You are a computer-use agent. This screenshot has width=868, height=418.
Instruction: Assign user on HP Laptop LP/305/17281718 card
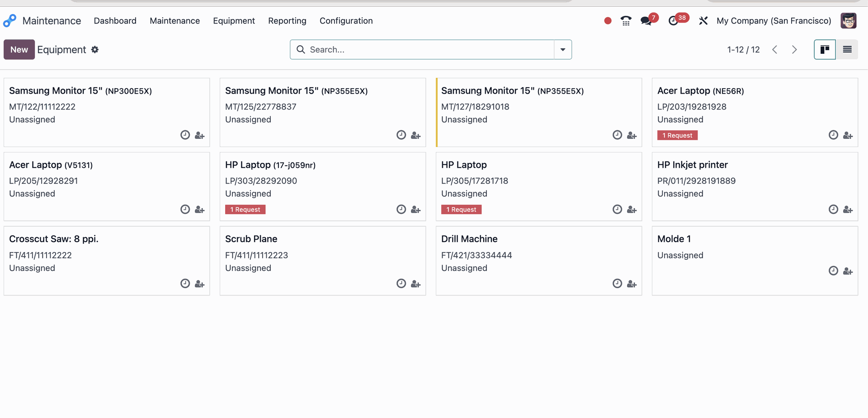click(632, 209)
